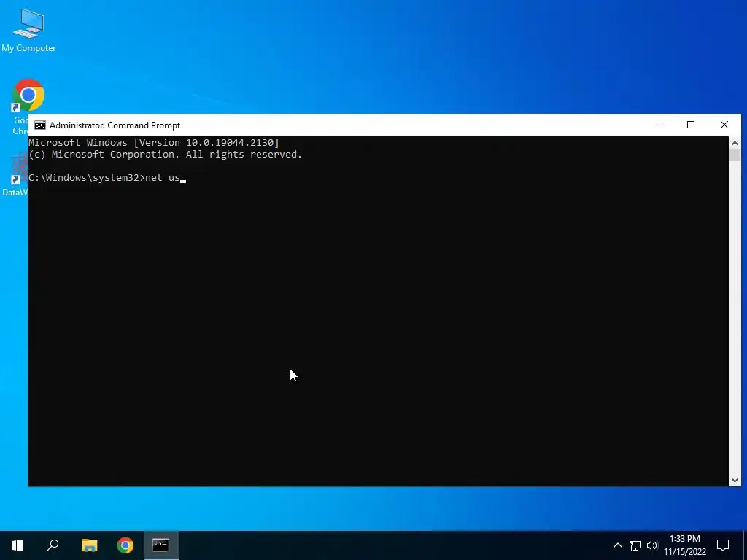
Task: Click the 'Administrator: Command Prompt' window title
Action: [x=115, y=125]
